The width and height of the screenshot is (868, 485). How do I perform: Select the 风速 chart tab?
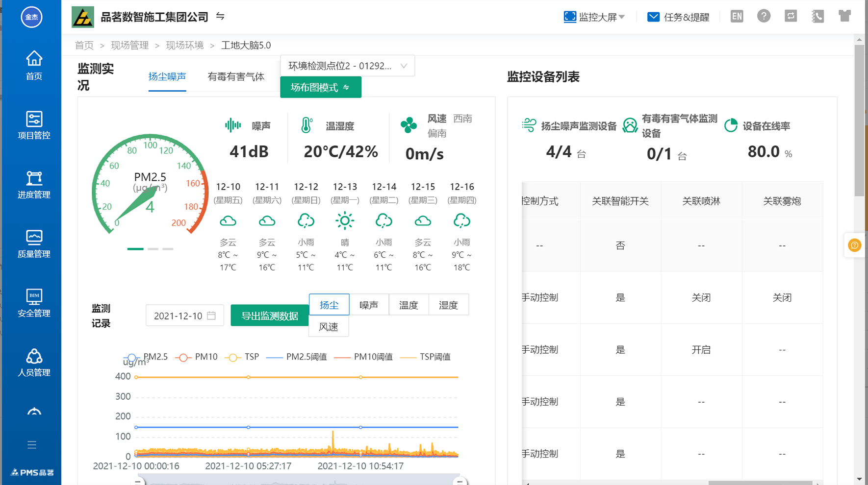(329, 326)
